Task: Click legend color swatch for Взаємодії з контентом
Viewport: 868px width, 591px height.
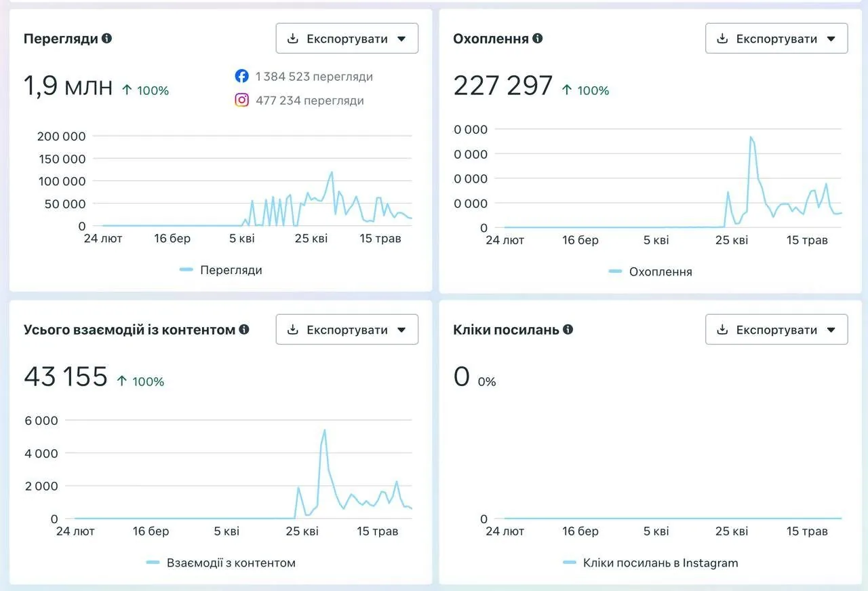Action: coord(153,563)
